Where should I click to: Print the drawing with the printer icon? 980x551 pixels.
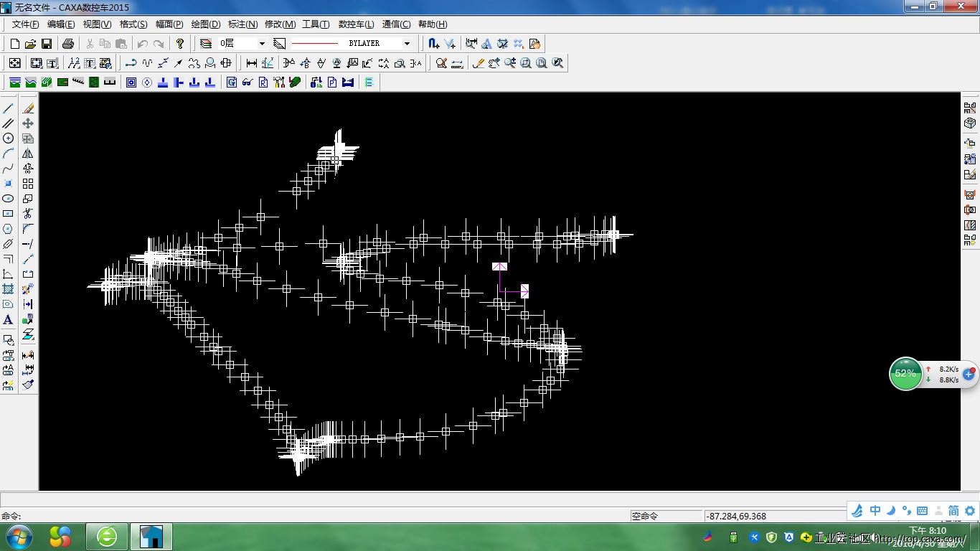(68, 44)
